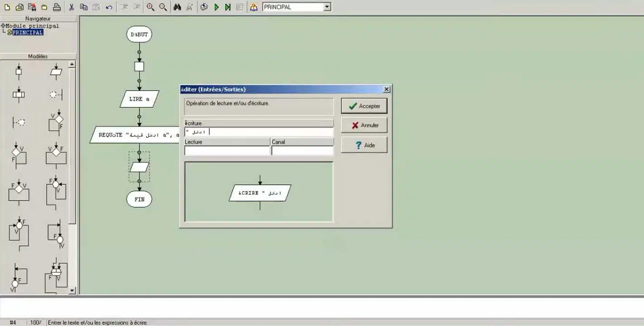Image resolution: width=644 pixels, height=326 pixels.
Task: Focus the Lecture input field
Action: tap(227, 150)
